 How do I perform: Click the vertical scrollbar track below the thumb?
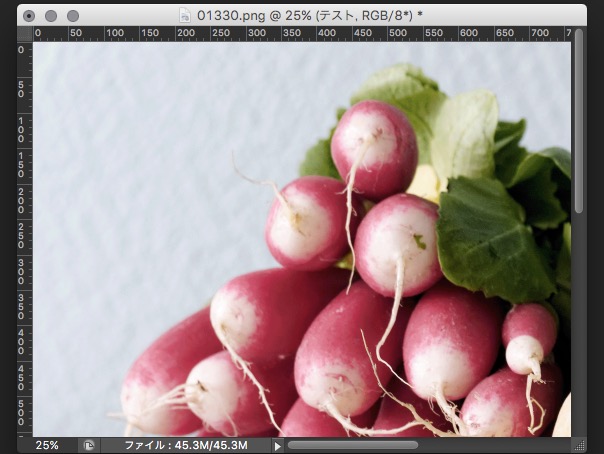pyautogui.click(x=578, y=330)
